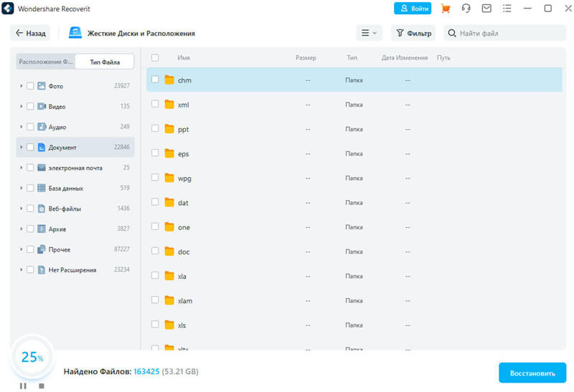
Task: Pause the scan with the pause icon
Action: pyautogui.click(x=23, y=386)
